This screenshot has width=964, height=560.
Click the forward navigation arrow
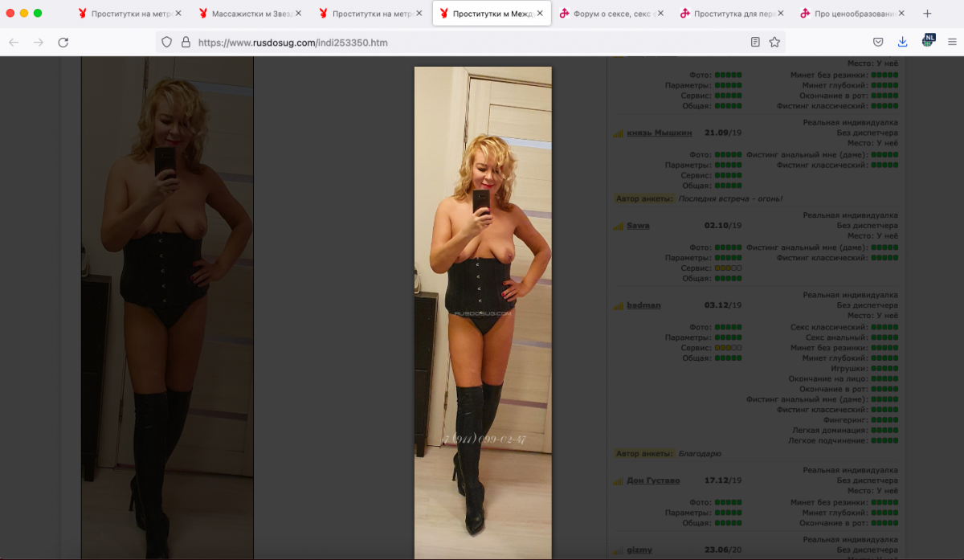[x=39, y=42]
